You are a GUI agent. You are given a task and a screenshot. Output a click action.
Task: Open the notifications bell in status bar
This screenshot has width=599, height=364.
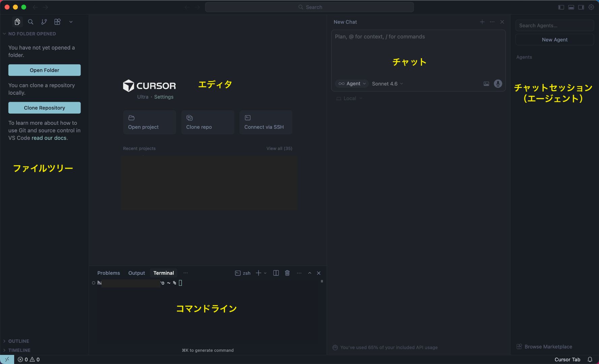click(590, 360)
